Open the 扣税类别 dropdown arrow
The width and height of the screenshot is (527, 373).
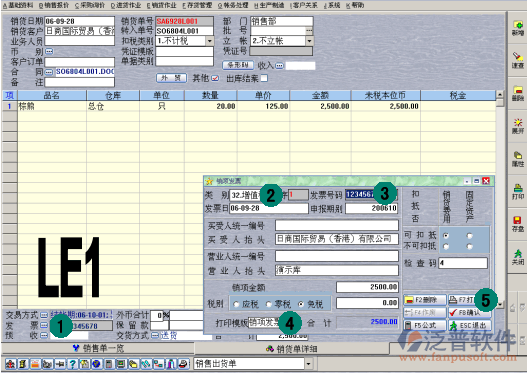[209, 41]
